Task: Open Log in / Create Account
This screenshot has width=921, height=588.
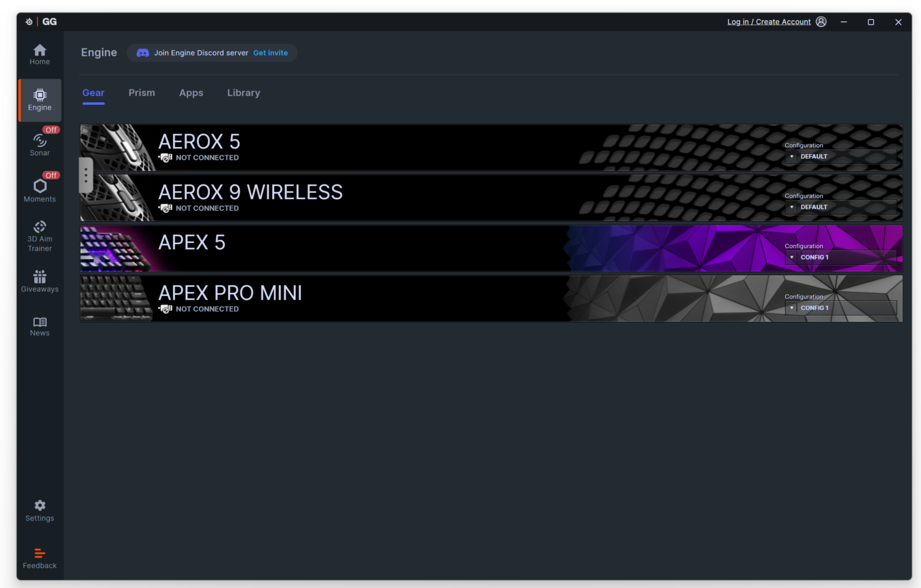Action: 768,22
